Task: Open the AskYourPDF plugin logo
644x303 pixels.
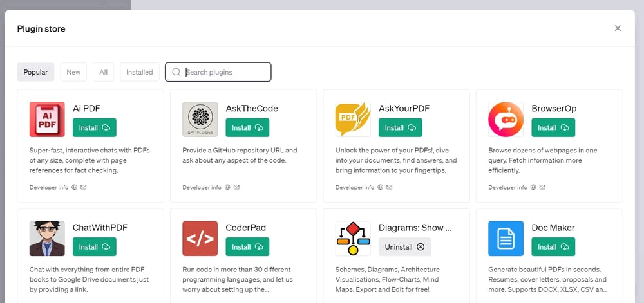Action: pyautogui.click(x=353, y=119)
